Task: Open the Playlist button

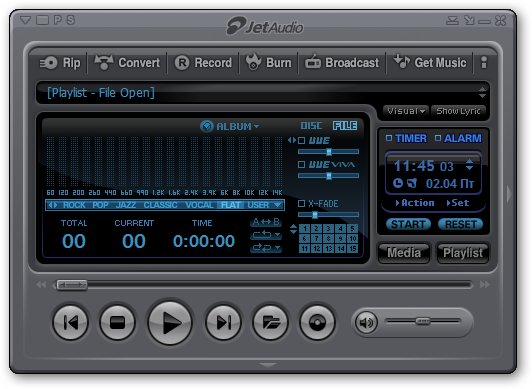Action: pyautogui.click(x=463, y=253)
